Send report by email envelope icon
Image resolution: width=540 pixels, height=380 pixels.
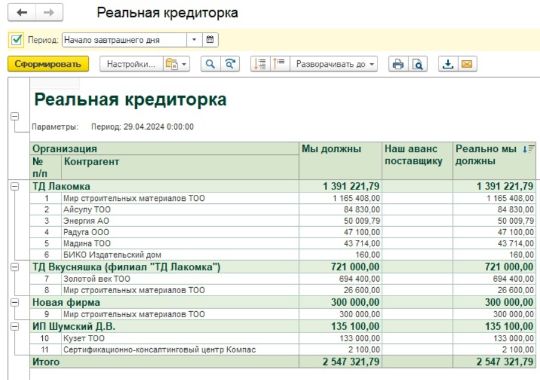[467, 64]
